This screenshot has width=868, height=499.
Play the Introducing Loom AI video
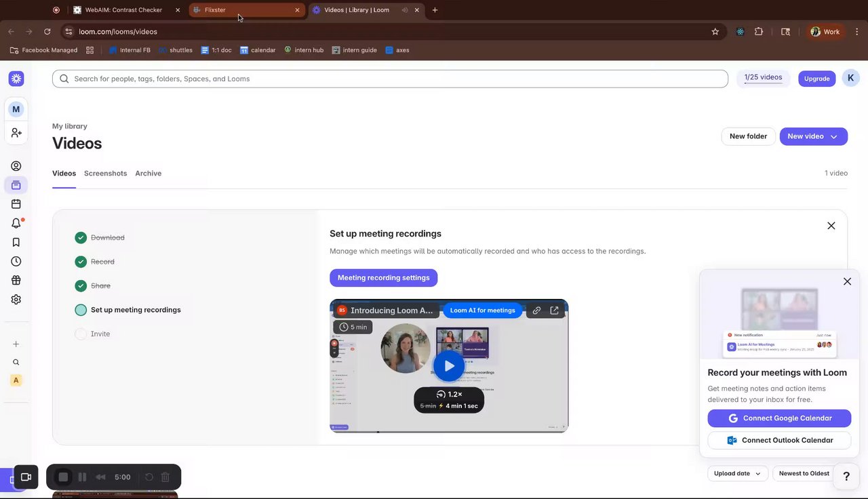(449, 366)
